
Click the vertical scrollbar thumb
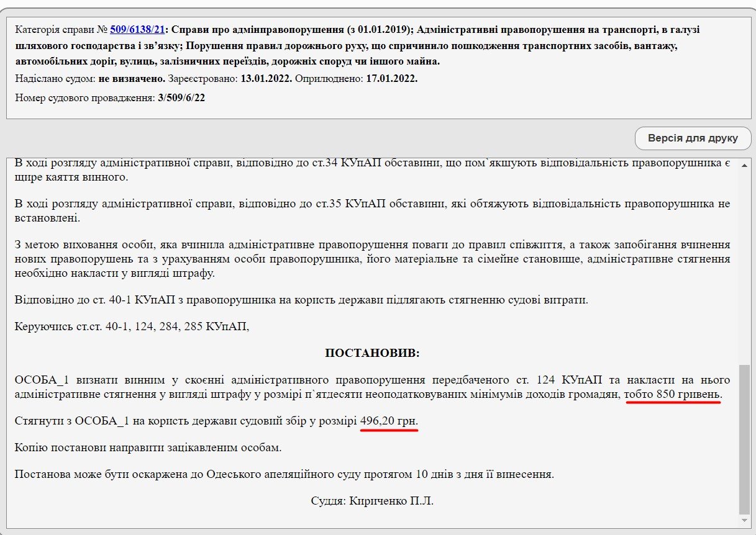coord(744,434)
